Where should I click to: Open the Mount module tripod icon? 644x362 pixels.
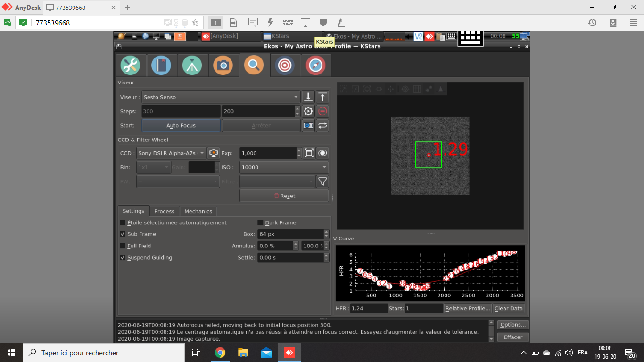pos(192,66)
